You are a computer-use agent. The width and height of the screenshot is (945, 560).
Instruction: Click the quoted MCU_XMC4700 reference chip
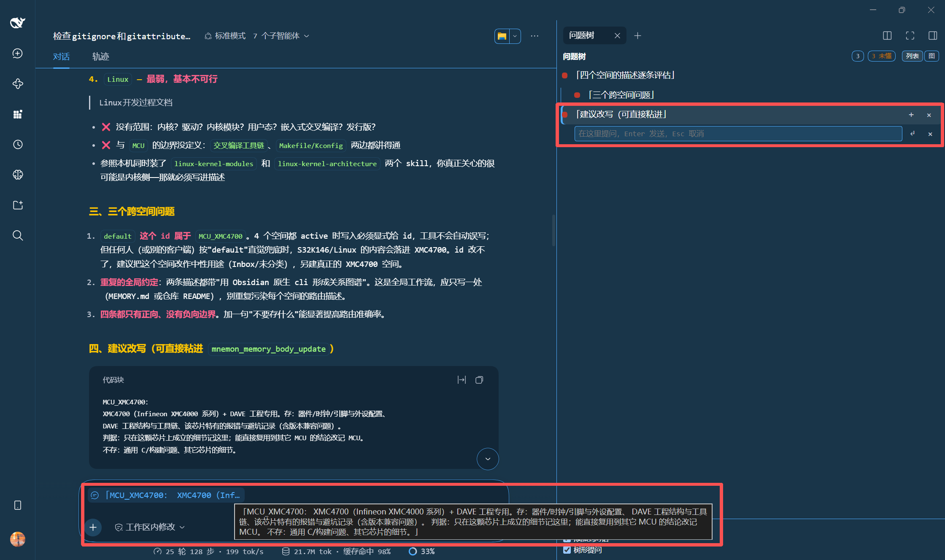pos(166,495)
